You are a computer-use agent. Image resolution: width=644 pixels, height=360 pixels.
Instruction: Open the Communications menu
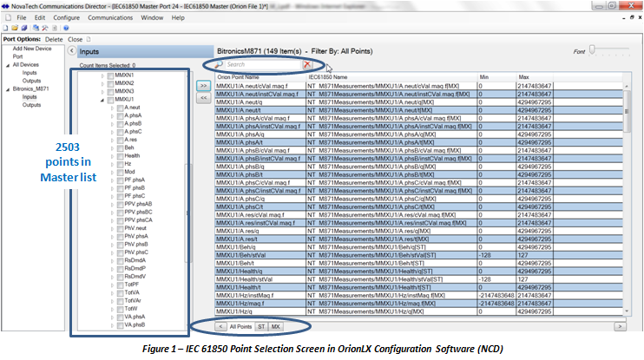(110, 17)
